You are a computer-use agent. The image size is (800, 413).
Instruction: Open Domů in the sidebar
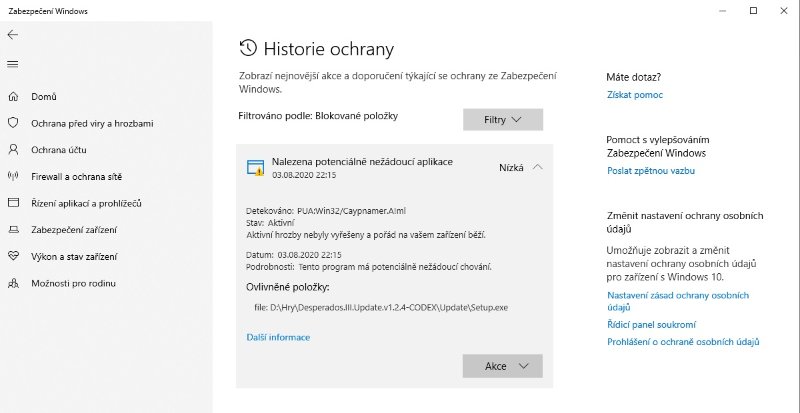[44, 96]
